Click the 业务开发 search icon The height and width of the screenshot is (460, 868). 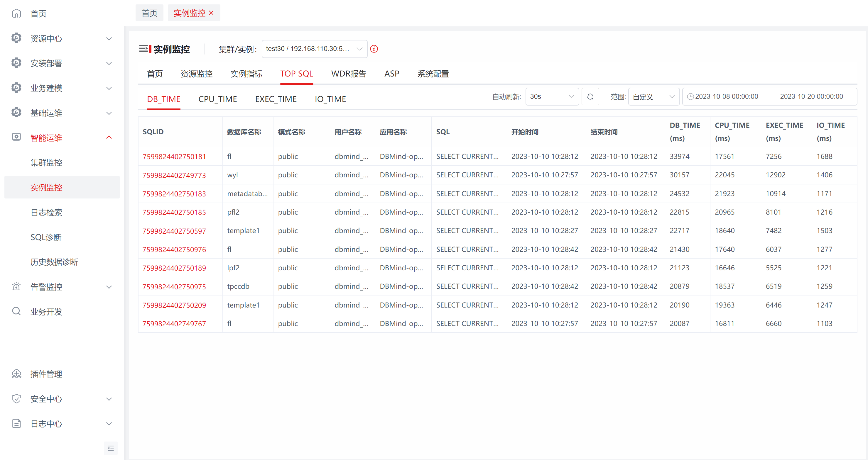pyautogui.click(x=16, y=311)
